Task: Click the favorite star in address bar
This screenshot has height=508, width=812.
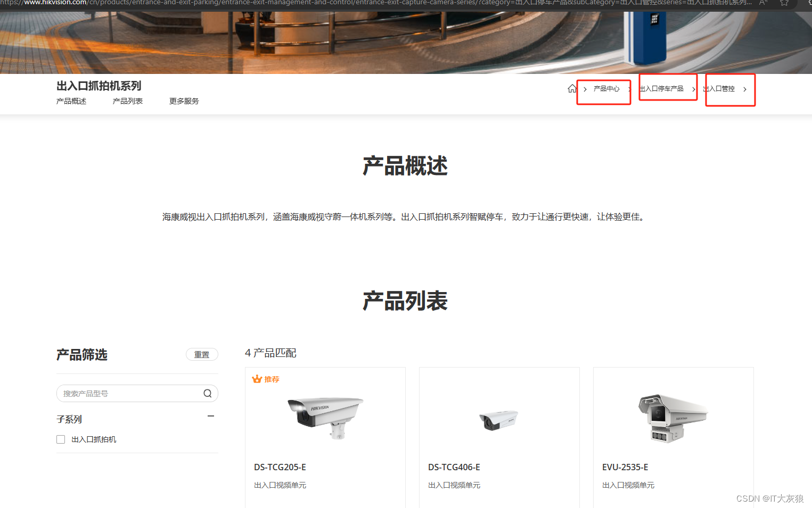Action: point(784,3)
